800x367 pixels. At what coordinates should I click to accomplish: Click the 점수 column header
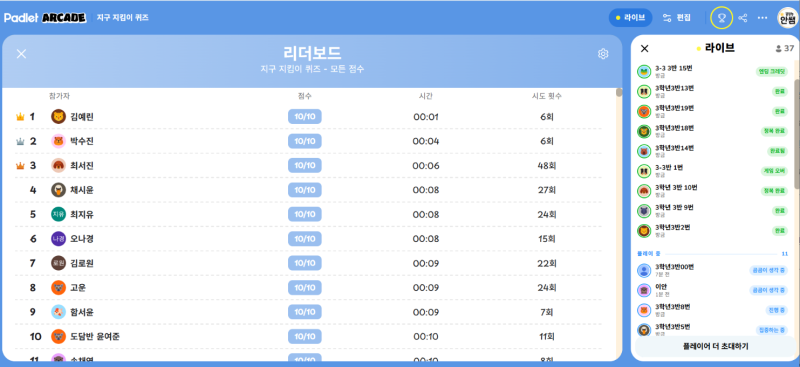[x=305, y=96]
